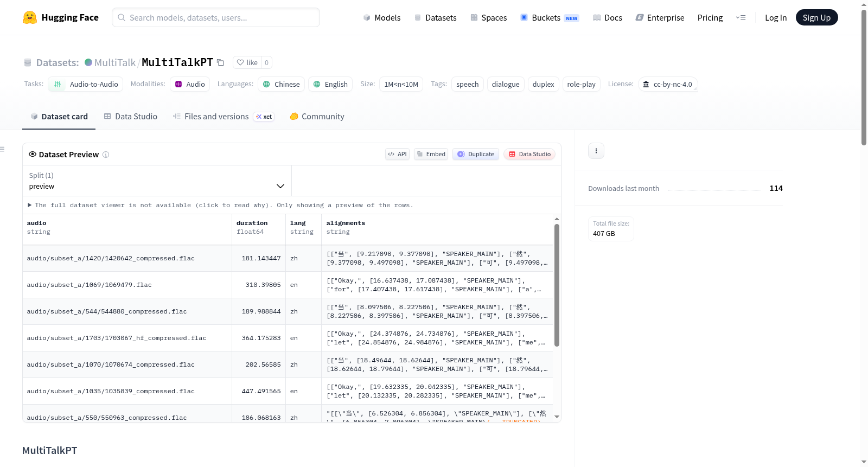Click the Duplicate button

tap(476, 154)
